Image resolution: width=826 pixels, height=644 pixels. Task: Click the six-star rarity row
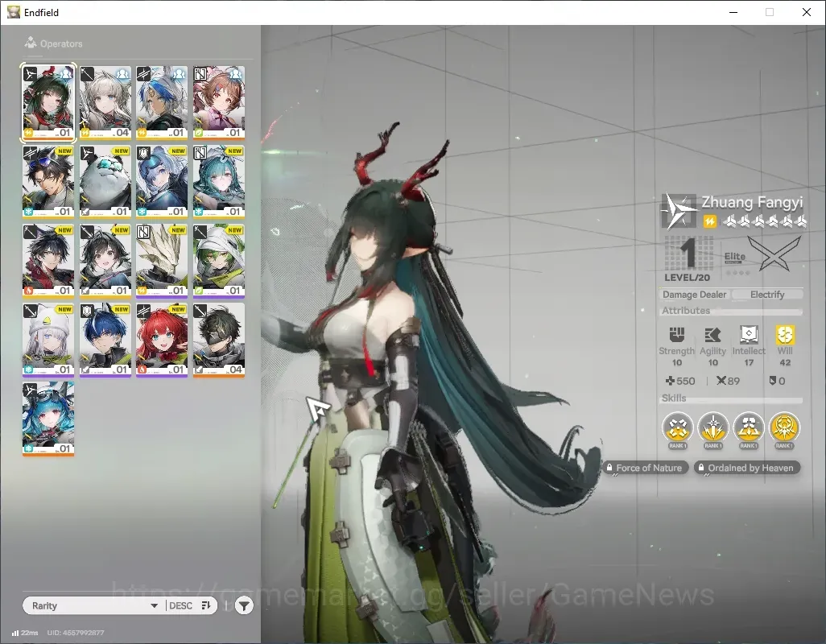click(x=765, y=221)
